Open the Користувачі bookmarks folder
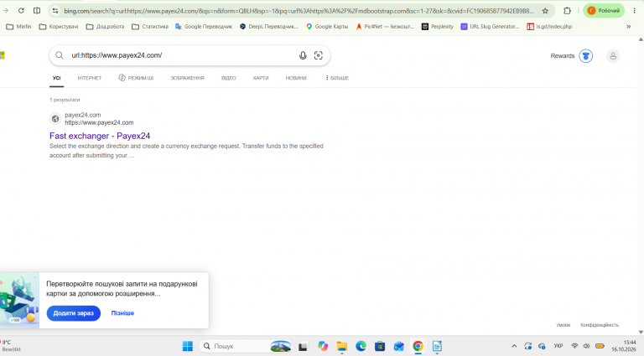 click(59, 27)
